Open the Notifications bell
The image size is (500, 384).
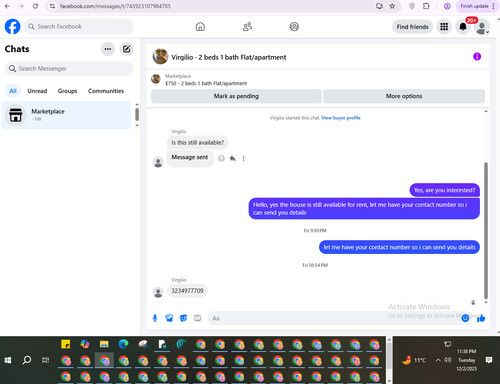463,27
